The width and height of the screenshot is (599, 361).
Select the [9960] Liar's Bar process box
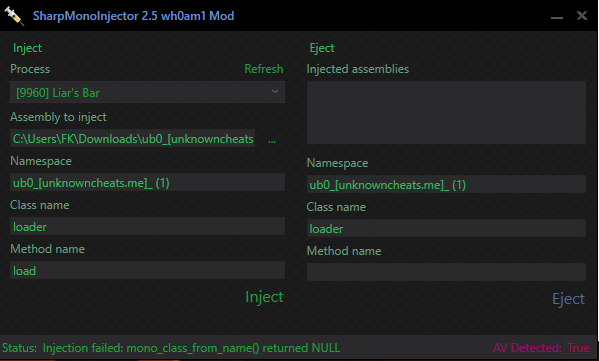pos(147,92)
